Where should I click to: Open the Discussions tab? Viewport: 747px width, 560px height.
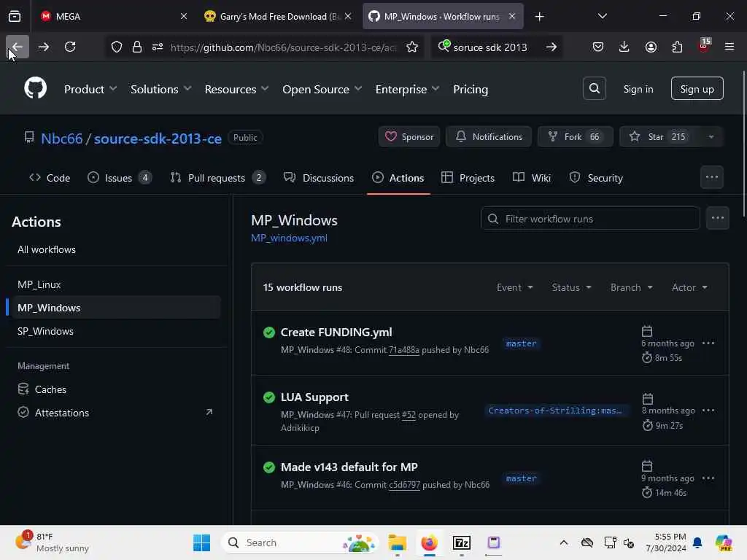click(x=319, y=178)
